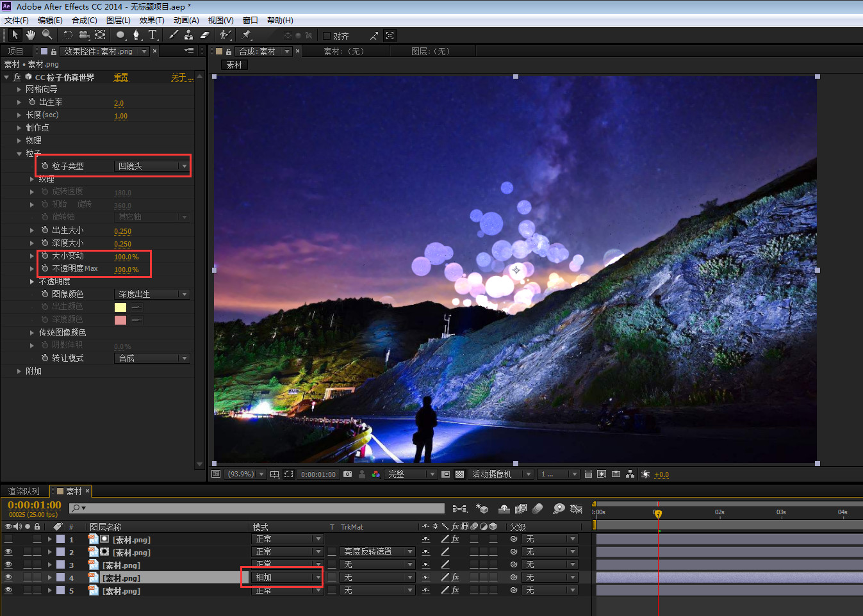Select the Roto Brush tool

[x=225, y=35]
